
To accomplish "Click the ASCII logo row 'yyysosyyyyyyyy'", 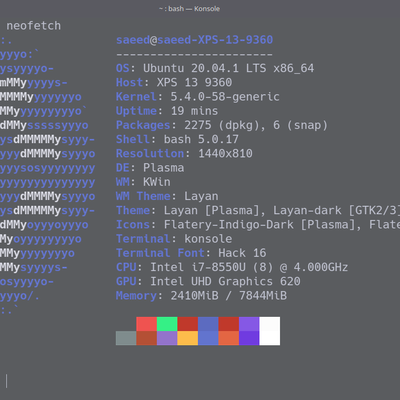I will (x=47, y=168).
